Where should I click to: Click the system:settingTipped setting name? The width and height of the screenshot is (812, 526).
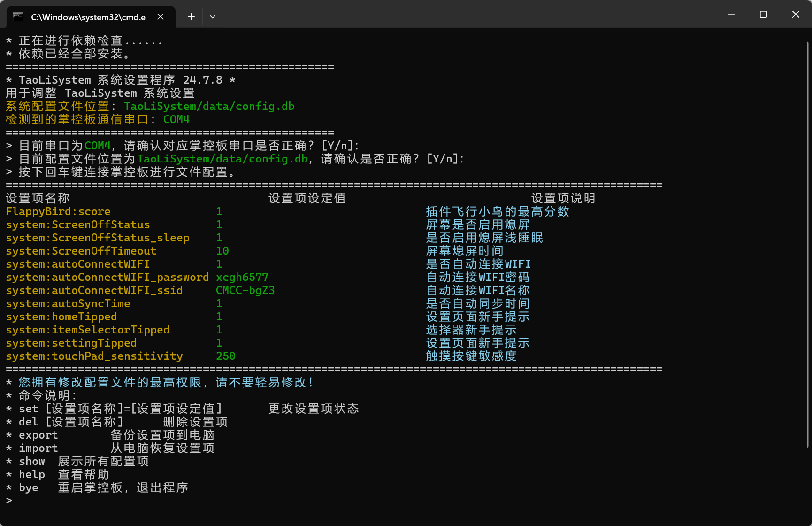[71, 343]
